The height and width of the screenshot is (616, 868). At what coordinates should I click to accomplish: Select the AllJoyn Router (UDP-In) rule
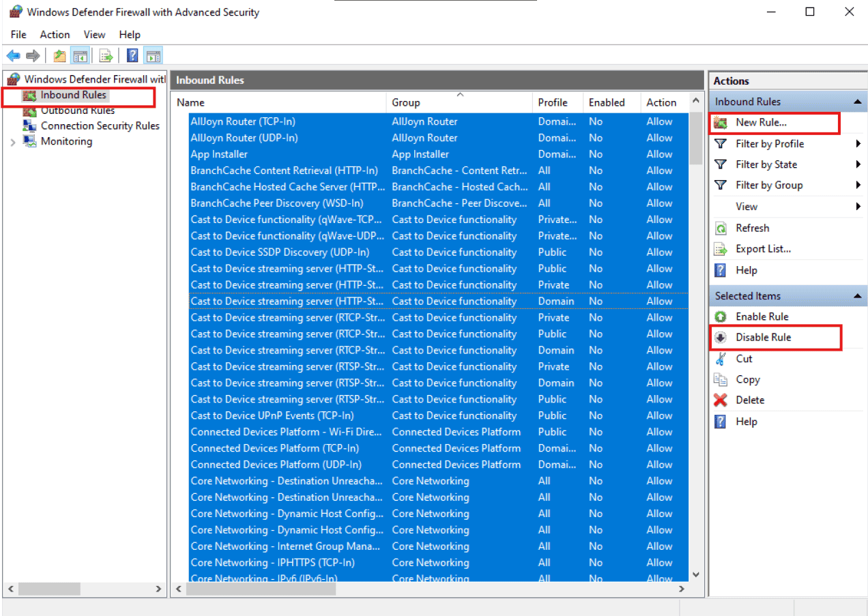(244, 138)
